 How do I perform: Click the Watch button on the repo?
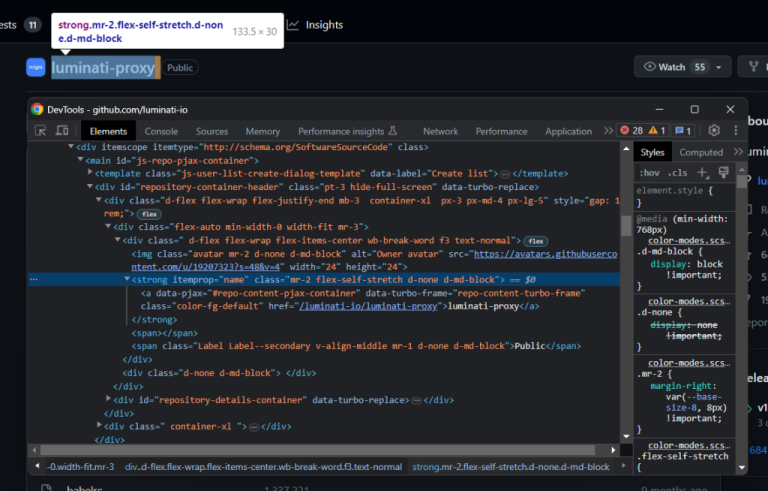click(x=672, y=67)
